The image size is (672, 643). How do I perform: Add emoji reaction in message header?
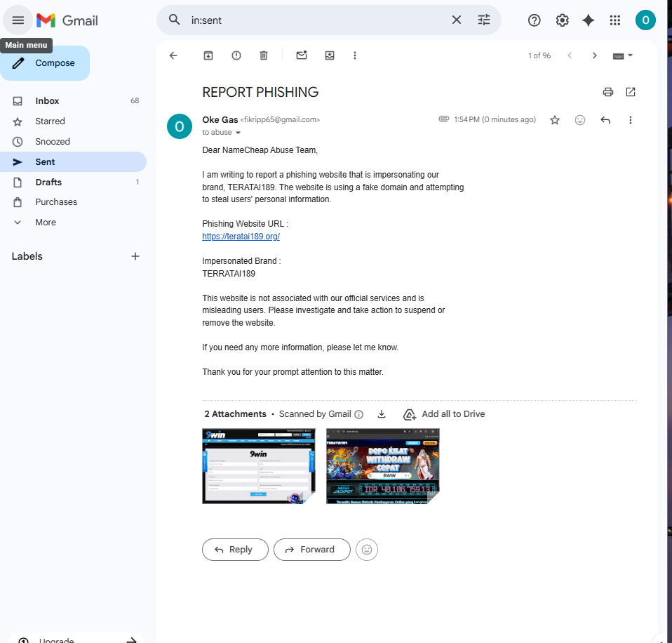click(580, 120)
